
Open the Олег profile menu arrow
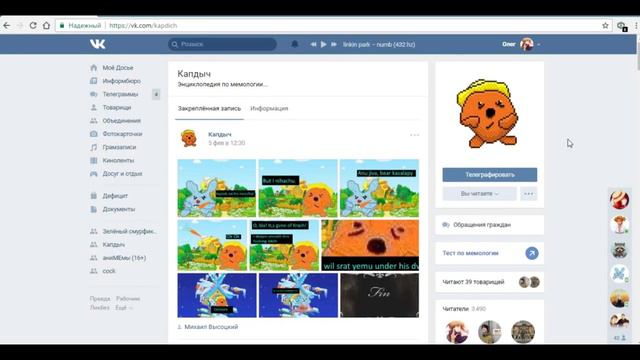coord(539,44)
